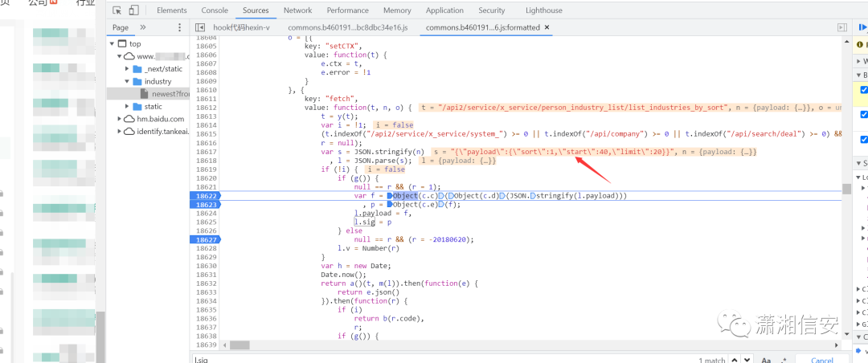Collapse the industry folder
This screenshot has width=868, height=363.
pos(127,81)
